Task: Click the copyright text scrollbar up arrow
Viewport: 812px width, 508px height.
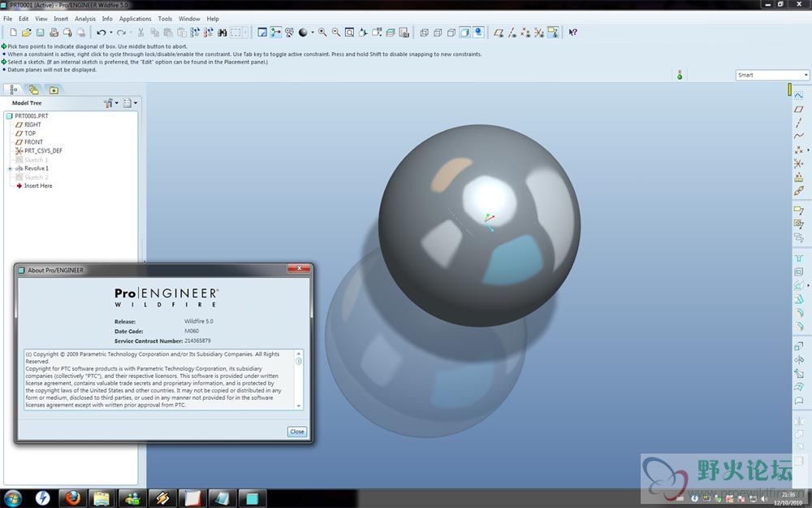Action: point(298,354)
